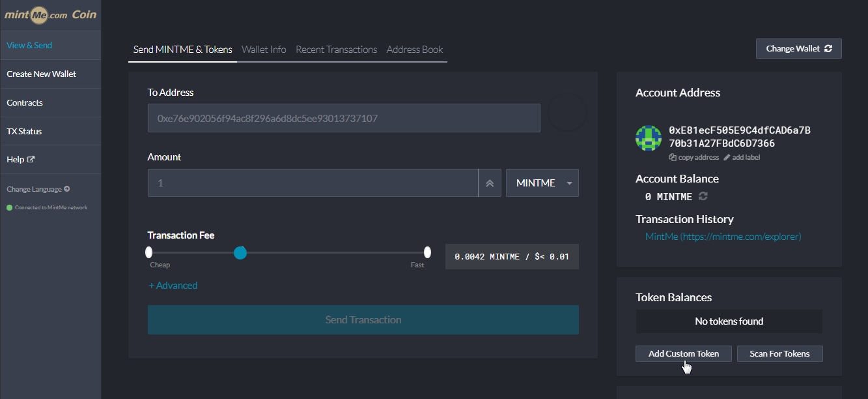Add a label to the address
The image size is (868, 399).
coord(742,157)
